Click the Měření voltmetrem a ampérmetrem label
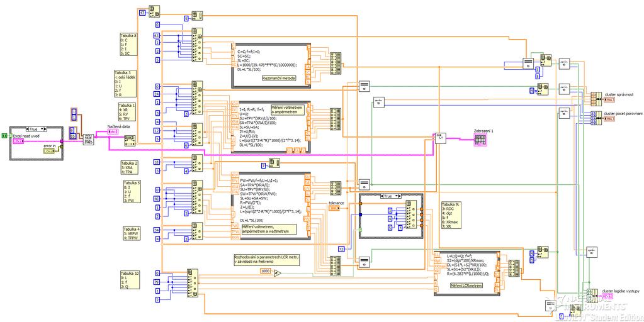The height and width of the screenshot is (322, 644). (x=288, y=110)
